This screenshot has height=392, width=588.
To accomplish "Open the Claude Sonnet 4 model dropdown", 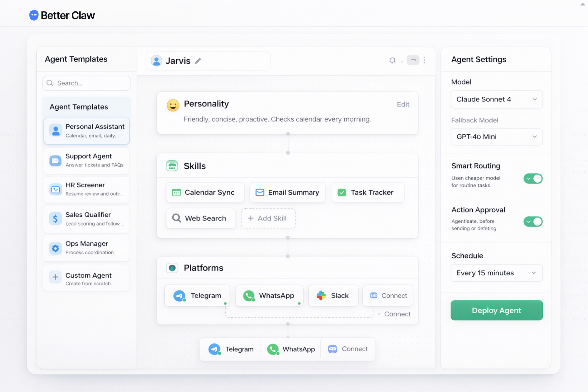I will tap(496, 99).
